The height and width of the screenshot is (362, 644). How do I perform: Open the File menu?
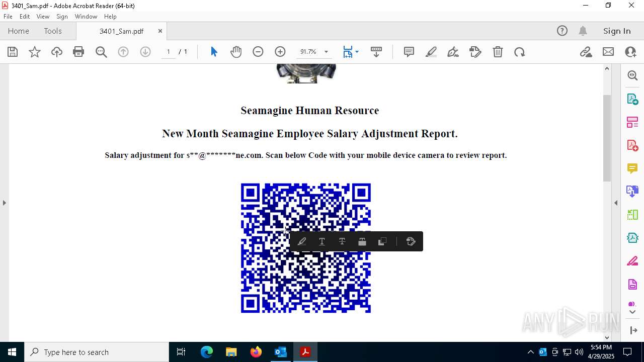click(8, 17)
